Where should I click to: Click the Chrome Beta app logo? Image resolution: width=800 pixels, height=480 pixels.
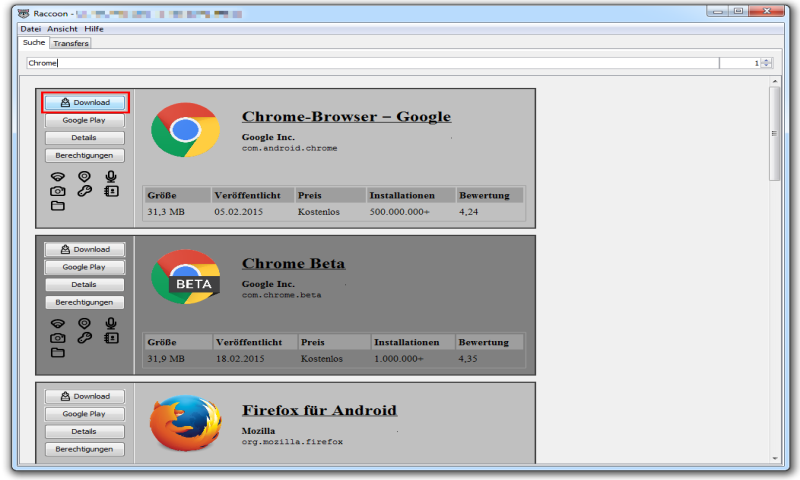(185, 276)
